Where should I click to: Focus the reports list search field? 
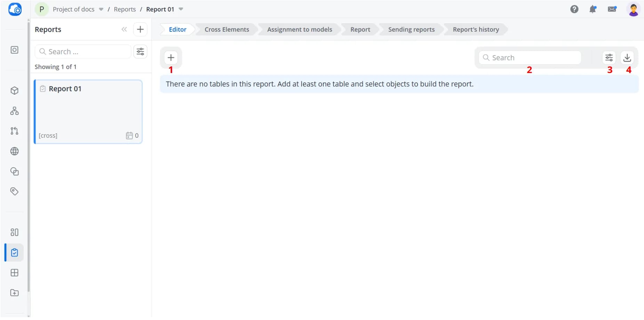coord(83,51)
